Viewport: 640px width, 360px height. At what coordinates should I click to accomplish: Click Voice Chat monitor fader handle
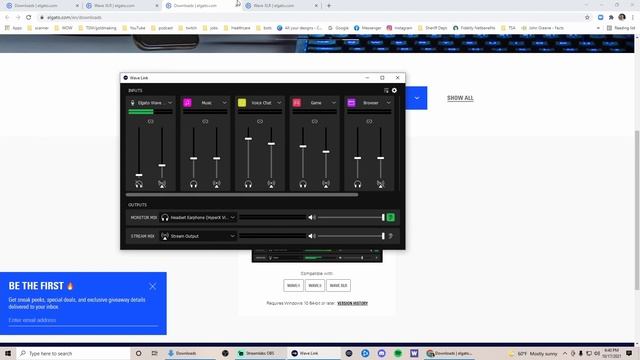(248, 139)
